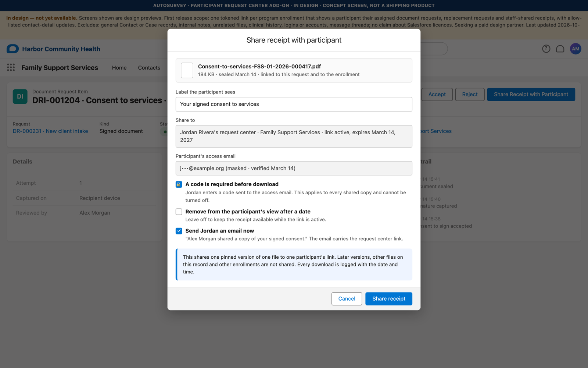Cancel the share receipt dialog

tap(347, 299)
